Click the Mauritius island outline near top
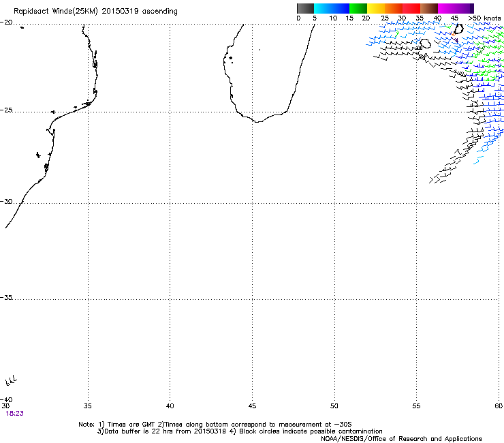The width and height of the screenshot is (504, 443). pos(458,29)
